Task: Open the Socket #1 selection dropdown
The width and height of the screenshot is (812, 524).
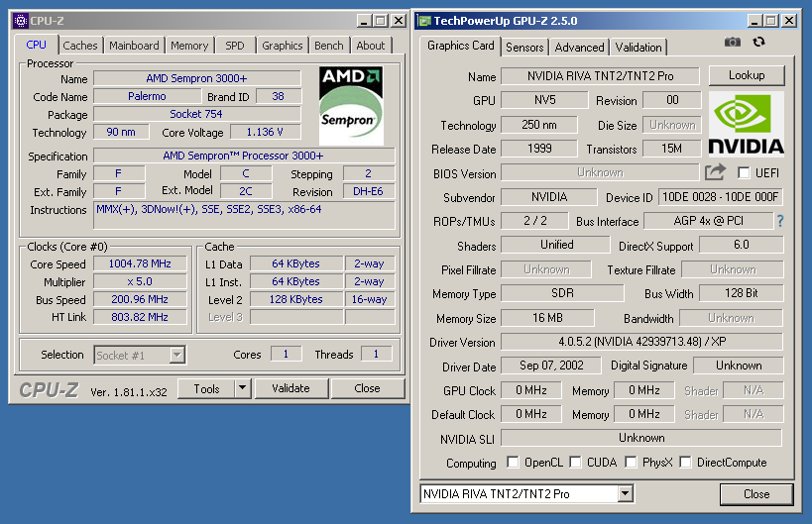Action: point(176,355)
